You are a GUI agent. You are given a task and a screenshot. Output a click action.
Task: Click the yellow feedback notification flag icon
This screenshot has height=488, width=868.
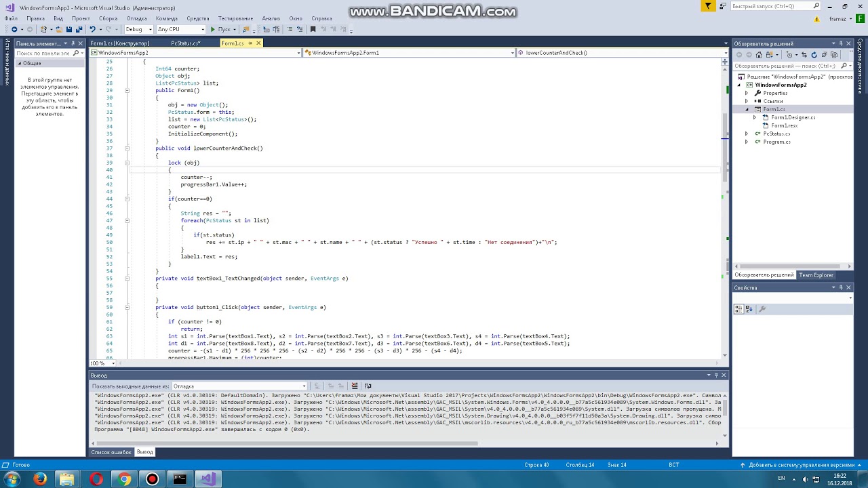(708, 6)
